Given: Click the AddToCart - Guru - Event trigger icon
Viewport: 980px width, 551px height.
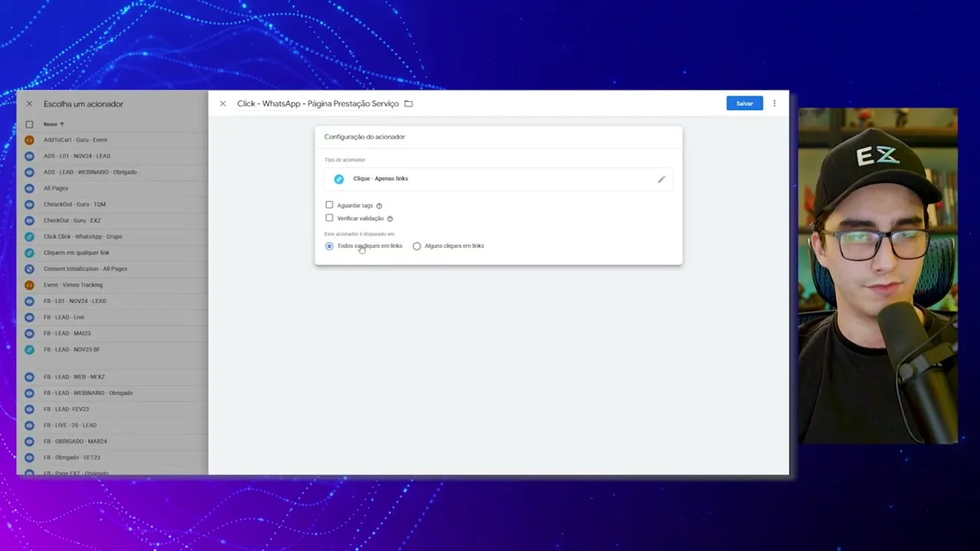Looking at the screenshot, I should [x=29, y=140].
